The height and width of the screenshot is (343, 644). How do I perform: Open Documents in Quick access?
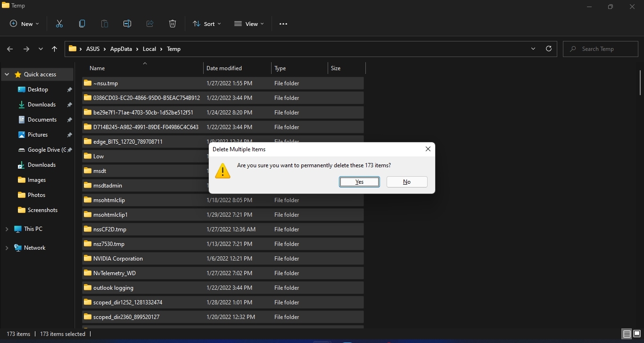click(42, 120)
